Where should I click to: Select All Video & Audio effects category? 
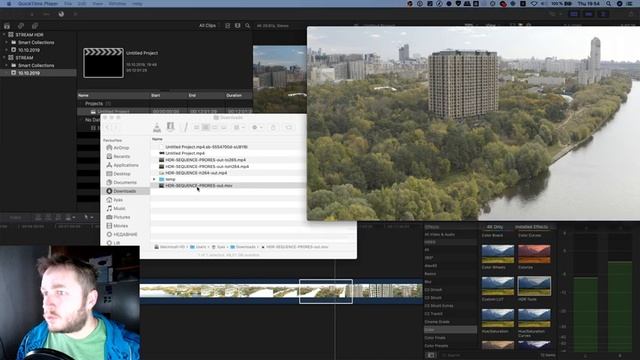(x=440, y=235)
